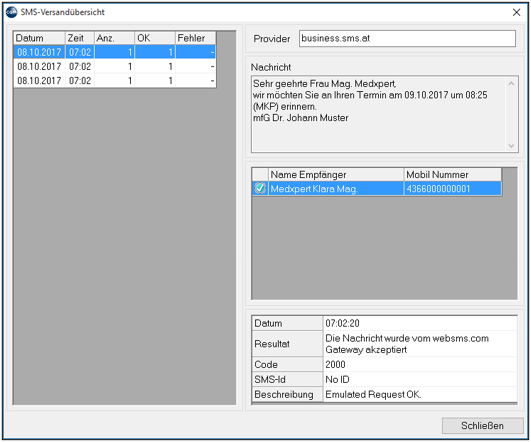
Task: Sort by the Zeit column header
Action: (x=80, y=38)
